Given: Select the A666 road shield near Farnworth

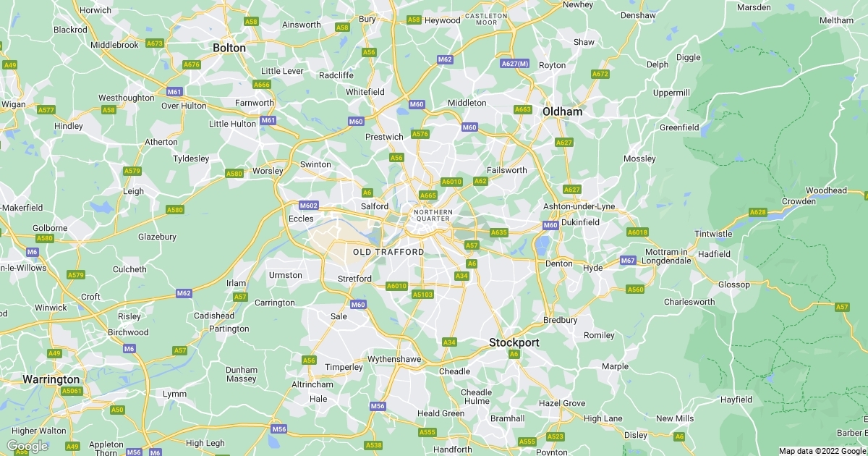Looking at the screenshot, I should [x=262, y=85].
